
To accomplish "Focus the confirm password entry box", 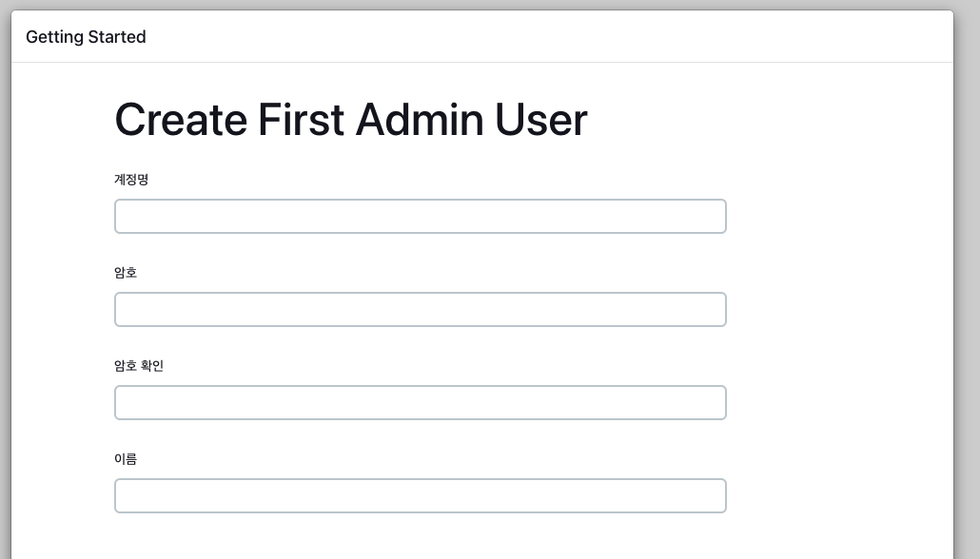I will click(x=420, y=402).
